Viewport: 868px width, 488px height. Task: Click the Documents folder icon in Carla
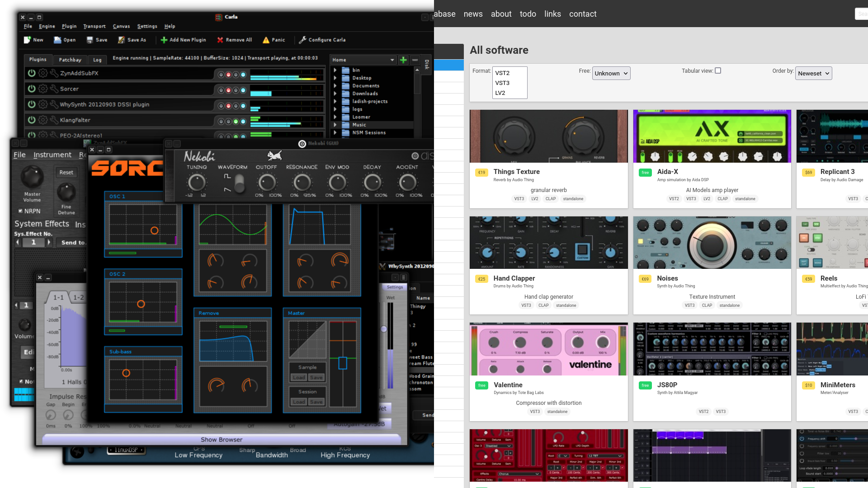346,86
